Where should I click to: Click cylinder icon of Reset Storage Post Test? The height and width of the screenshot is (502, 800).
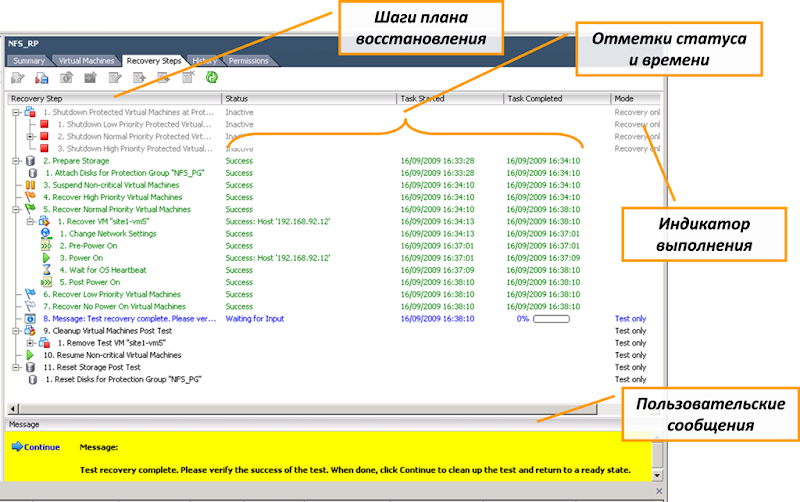pos(30,367)
